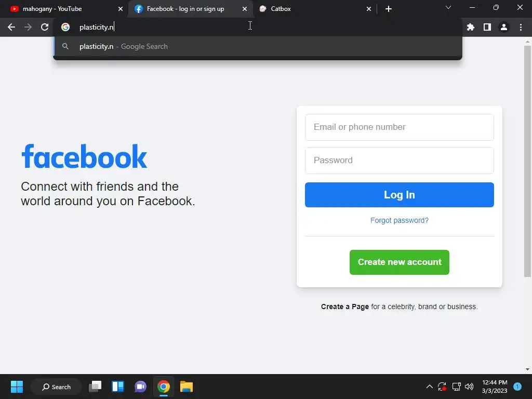Screen dimensions: 532x399
Task: Expand the tab search chevron
Action: pyautogui.click(x=448, y=7)
